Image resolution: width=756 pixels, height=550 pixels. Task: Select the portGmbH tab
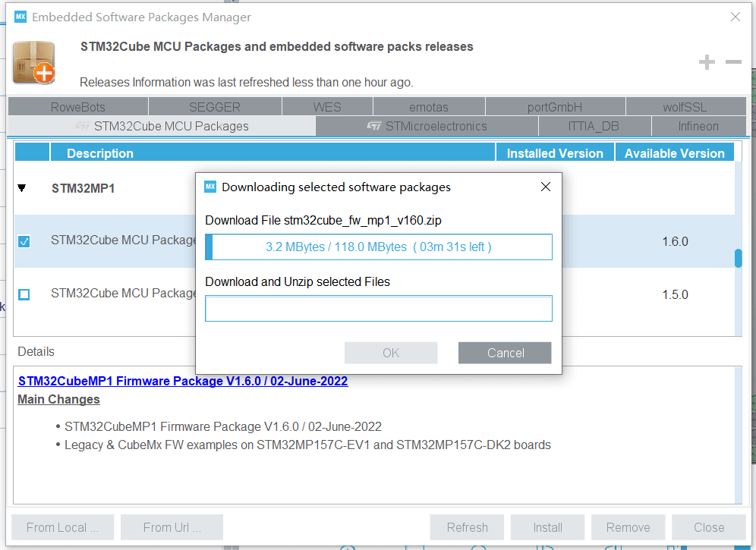pos(555,106)
